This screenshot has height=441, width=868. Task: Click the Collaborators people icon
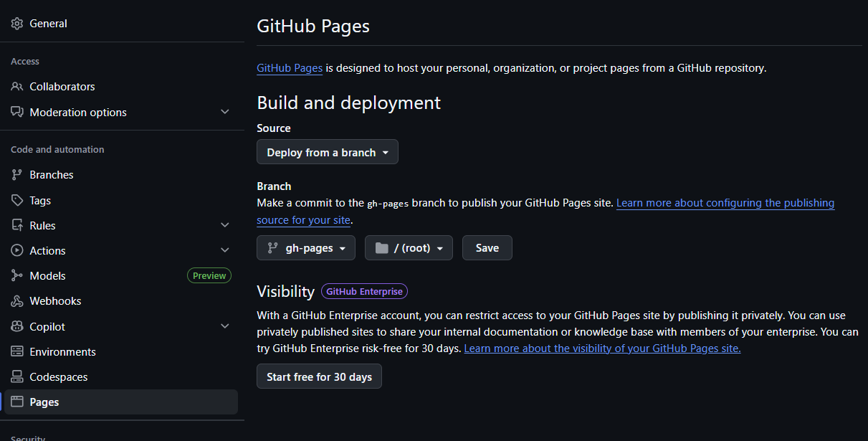(17, 87)
